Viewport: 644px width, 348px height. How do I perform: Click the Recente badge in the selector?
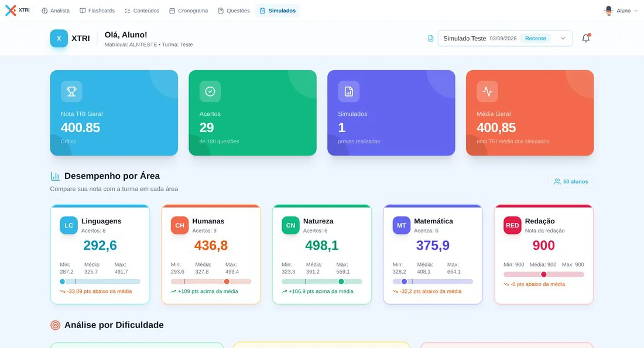coord(536,38)
